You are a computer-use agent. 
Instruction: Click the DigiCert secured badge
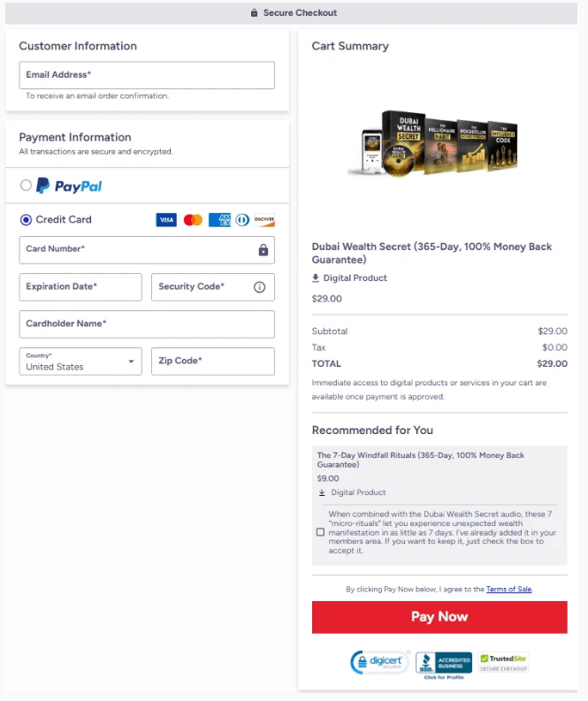coord(379,662)
